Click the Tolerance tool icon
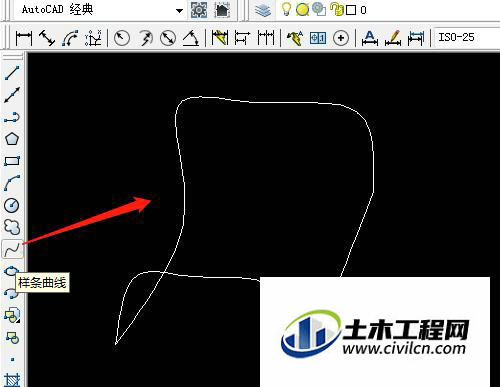This screenshot has width=500, height=387. [x=318, y=38]
